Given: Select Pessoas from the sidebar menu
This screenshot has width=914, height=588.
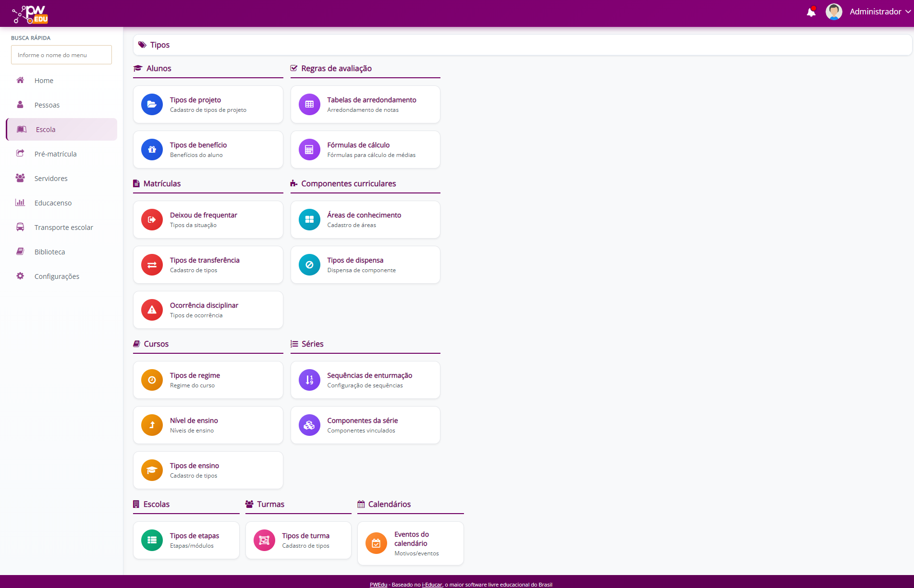Looking at the screenshot, I should tap(47, 105).
